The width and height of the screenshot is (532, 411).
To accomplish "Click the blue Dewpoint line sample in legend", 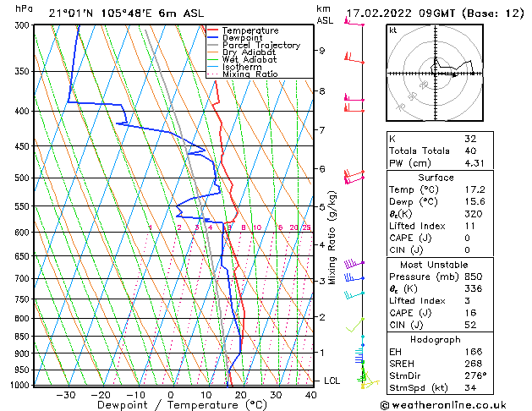I will coord(213,37).
